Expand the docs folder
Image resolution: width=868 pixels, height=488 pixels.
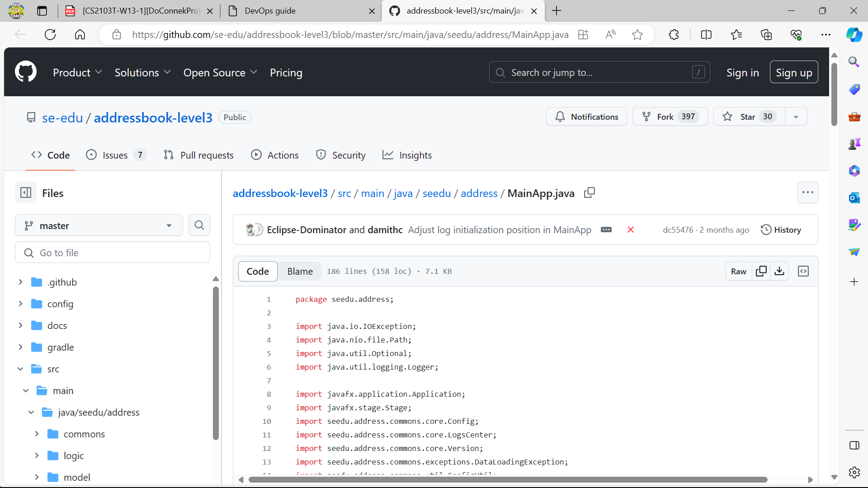point(20,325)
